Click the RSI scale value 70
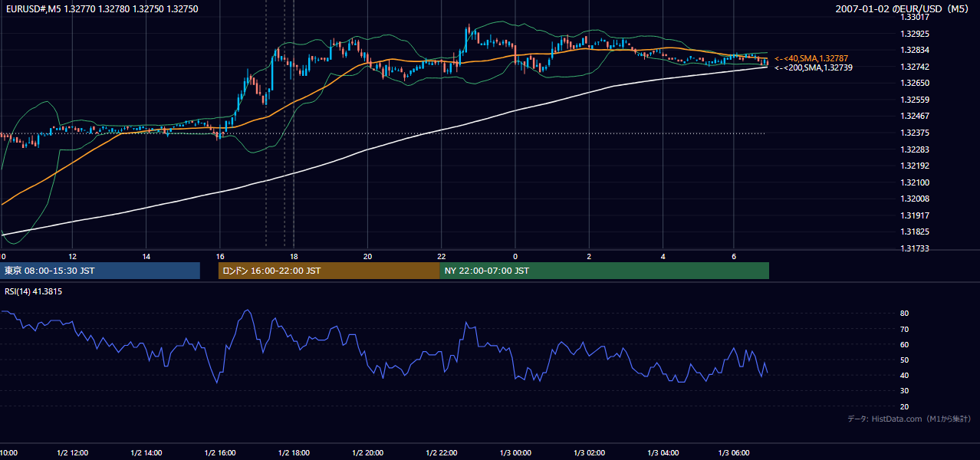980x460 pixels. [904, 329]
